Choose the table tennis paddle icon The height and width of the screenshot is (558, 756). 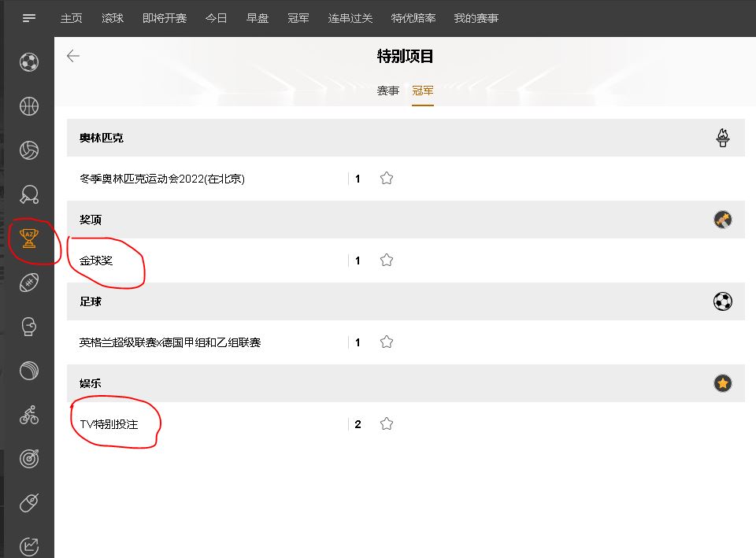tap(29, 194)
